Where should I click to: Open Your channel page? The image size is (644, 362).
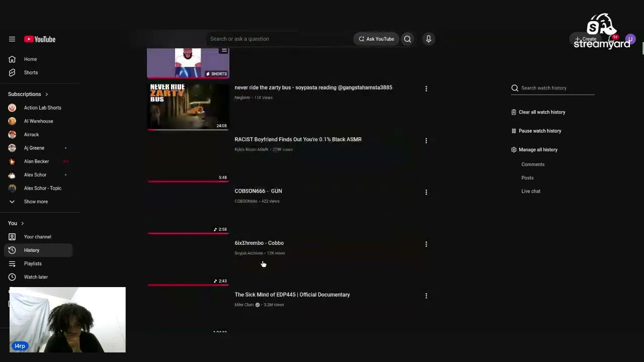[x=37, y=237]
